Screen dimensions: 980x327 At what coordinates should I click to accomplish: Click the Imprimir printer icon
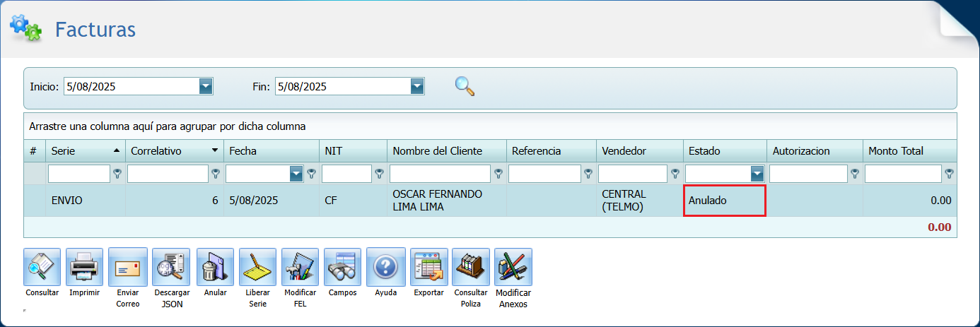click(84, 266)
